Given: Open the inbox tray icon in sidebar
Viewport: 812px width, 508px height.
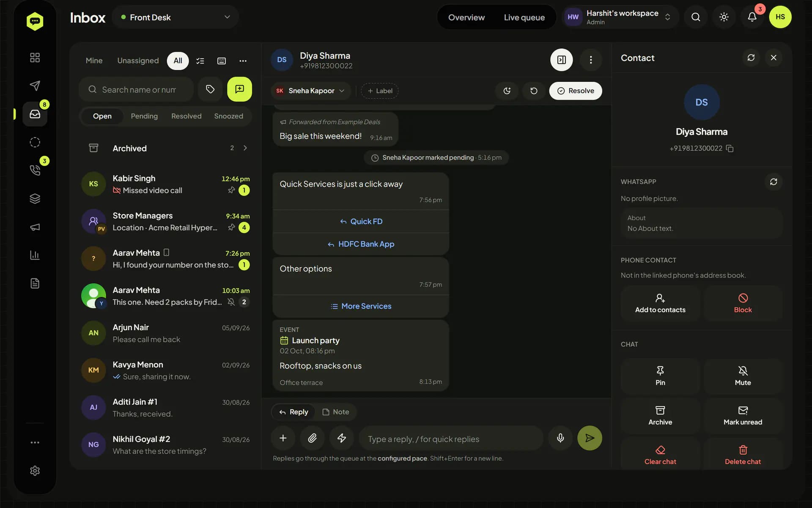Looking at the screenshot, I should pyautogui.click(x=35, y=114).
